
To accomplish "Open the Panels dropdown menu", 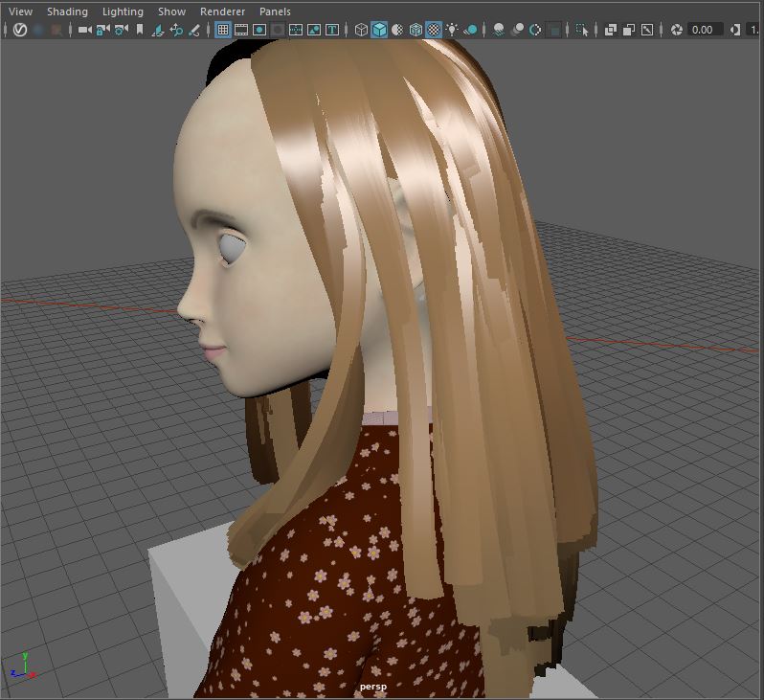I will 275,11.
